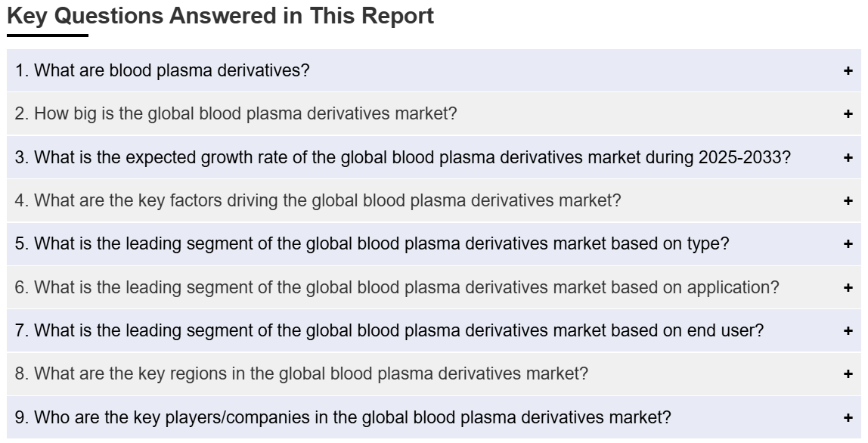Expand 'How big is the global' market question
868x443 pixels.
433,113
